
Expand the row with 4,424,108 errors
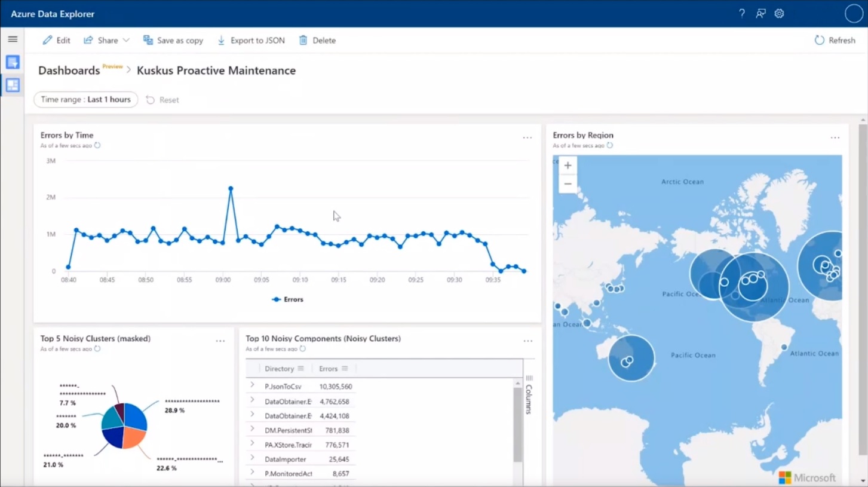tap(252, 415)
